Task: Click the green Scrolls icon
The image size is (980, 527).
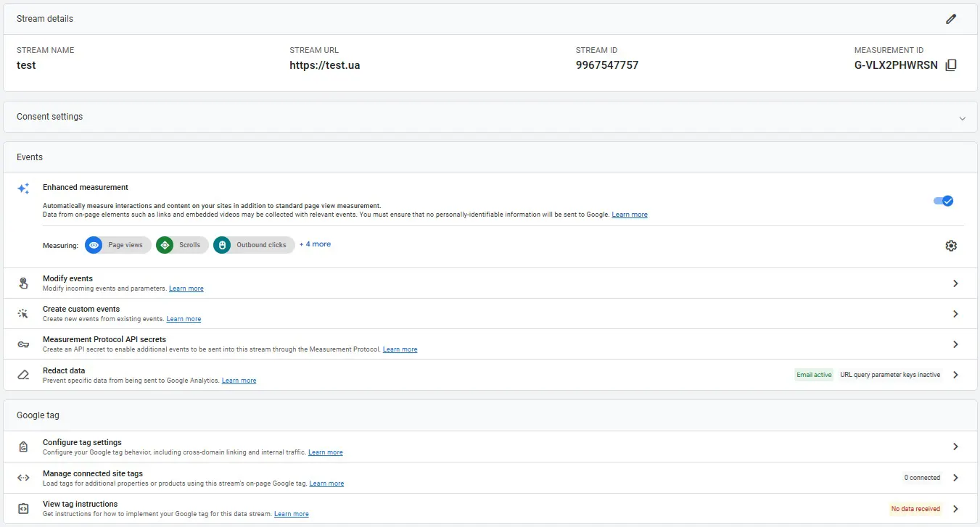Action: coord(165,245)
